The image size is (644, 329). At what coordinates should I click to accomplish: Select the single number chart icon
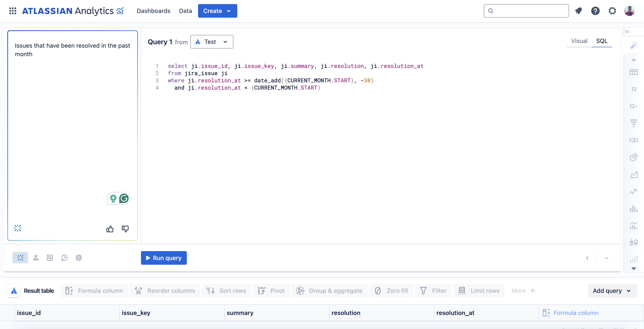click(634, 89)
